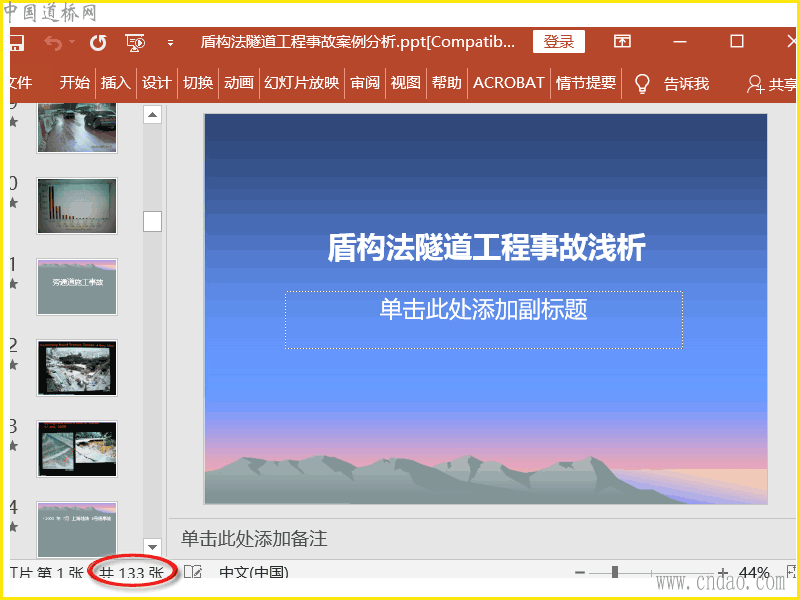Select the slide thumbnail with red bar chart
This screenshot has width=800, height=600.
(x=77, y=206)
